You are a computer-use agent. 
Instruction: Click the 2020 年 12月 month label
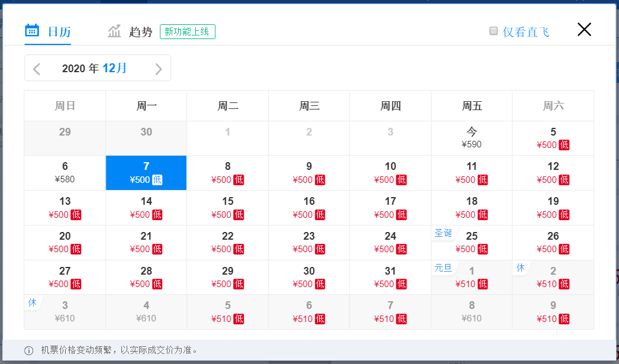click(x=95, y=68)
